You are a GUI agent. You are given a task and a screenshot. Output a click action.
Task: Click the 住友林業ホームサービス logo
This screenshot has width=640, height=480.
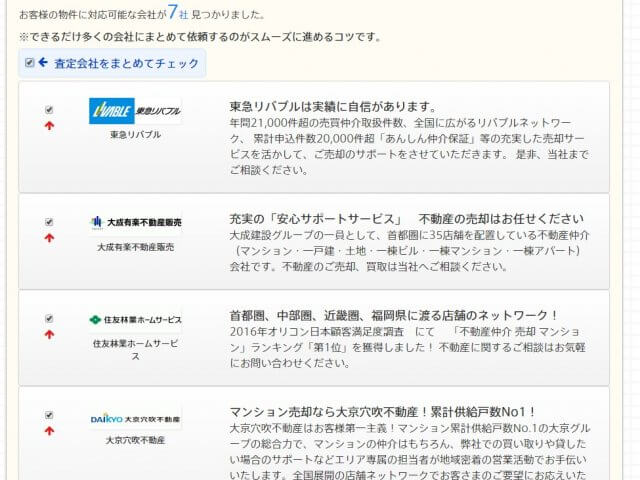click(135, 320)
